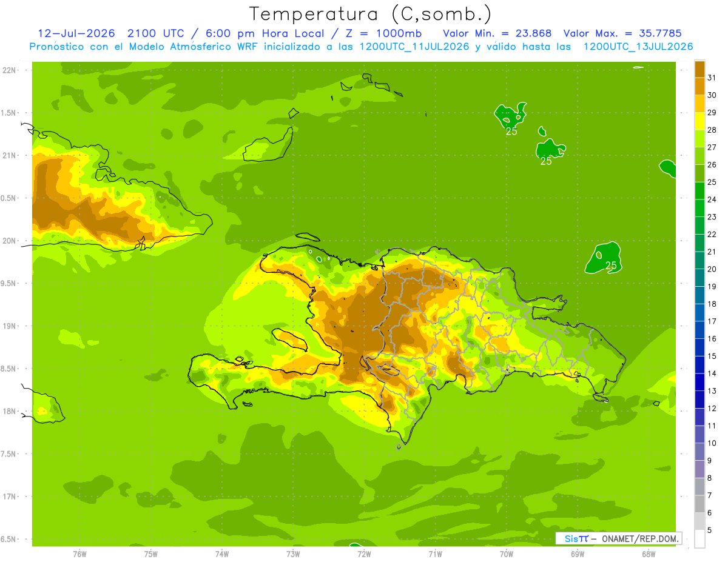This screenshot has height=562, width=728.
Task: Click the "69W" longitude axis label
Action: point(578,554)
